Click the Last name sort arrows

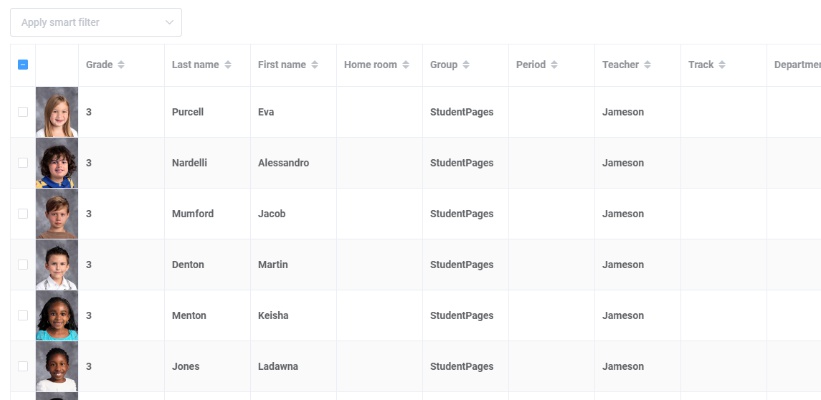click(x=228, y=65)
